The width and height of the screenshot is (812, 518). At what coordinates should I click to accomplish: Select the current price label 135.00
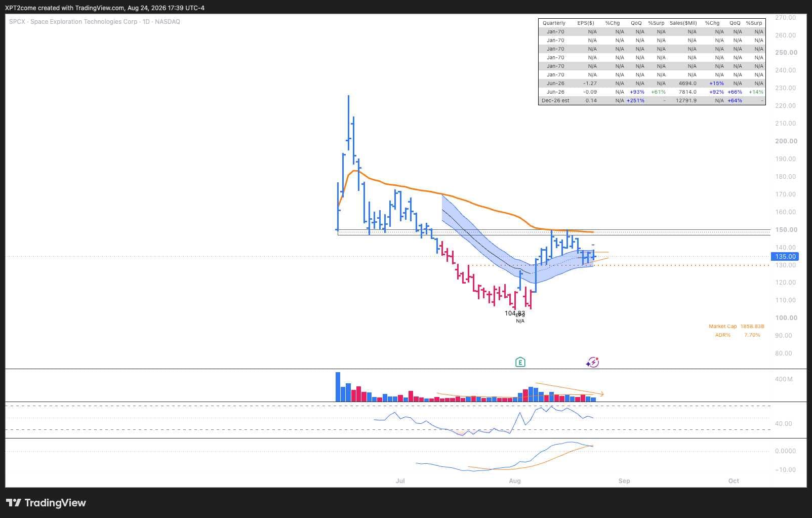pyautogui.click(x=785, y=257)
